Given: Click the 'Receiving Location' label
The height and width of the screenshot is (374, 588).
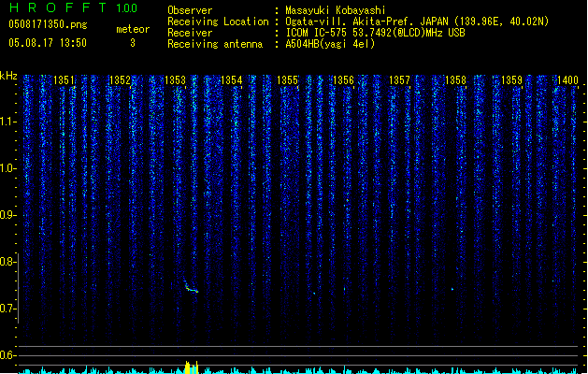Looking at the screenshot, I should 218,22.
